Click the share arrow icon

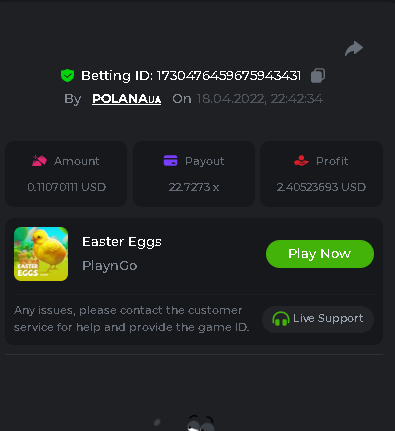point(354,49)
